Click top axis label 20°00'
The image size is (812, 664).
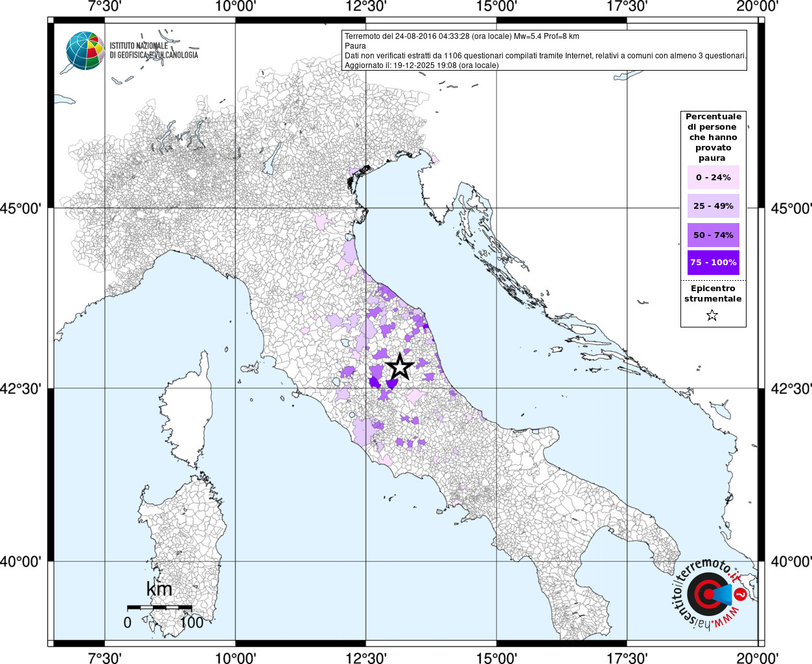(x=758, y=6)
